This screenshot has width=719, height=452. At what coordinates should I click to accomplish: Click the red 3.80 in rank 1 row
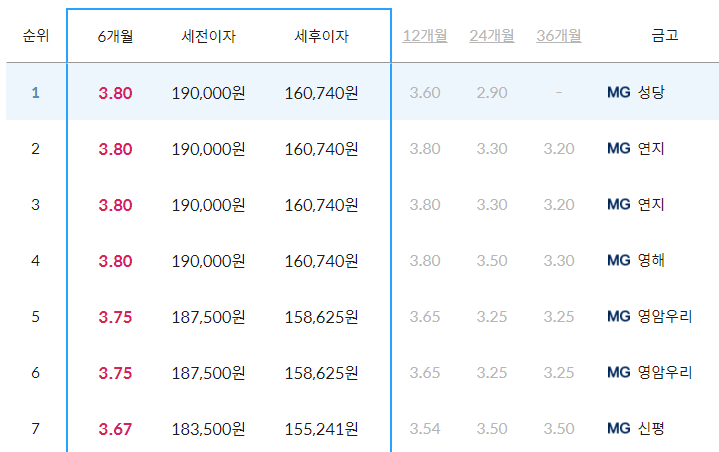tap(115, 93)
